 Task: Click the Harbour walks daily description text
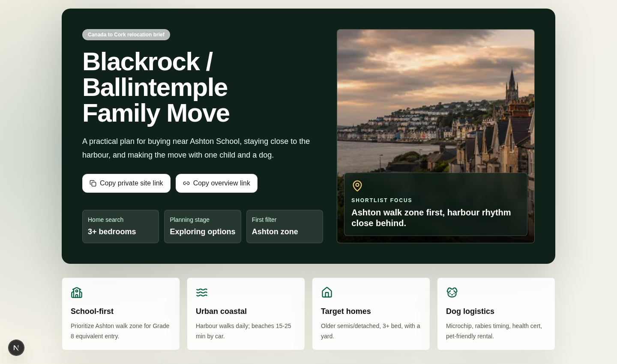[243, 331]
